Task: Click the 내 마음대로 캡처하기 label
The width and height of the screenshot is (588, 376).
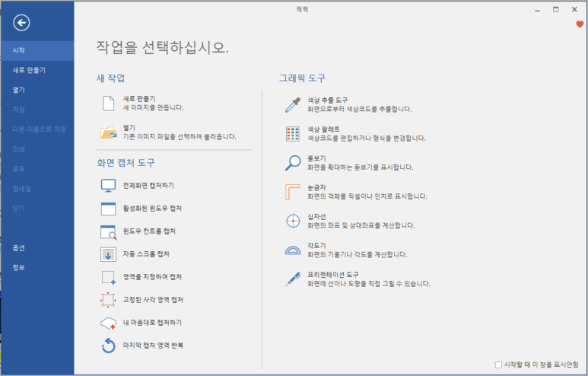Action: tap(152, 323)
